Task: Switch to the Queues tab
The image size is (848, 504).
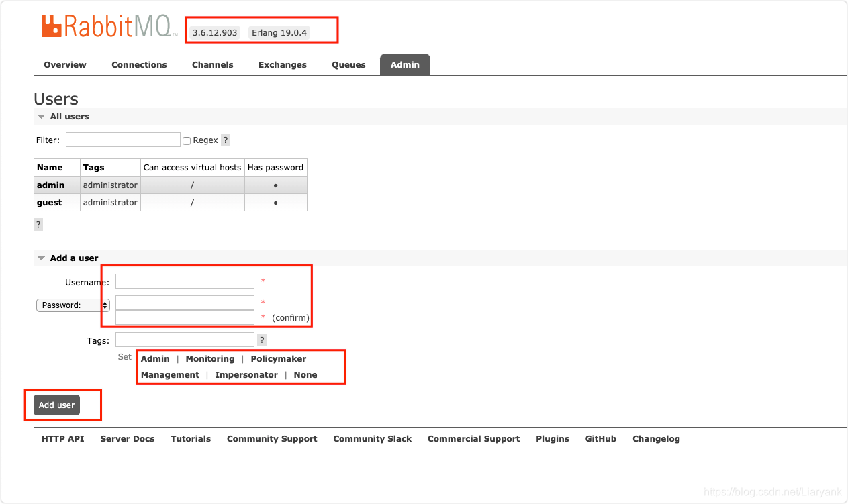Action: click(348, 64)
